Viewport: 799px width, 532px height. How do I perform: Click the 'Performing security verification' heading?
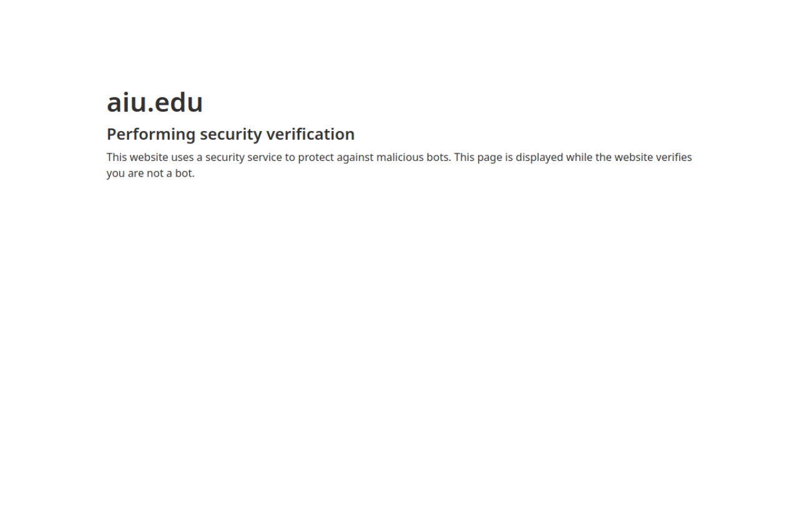pos(230,134)
